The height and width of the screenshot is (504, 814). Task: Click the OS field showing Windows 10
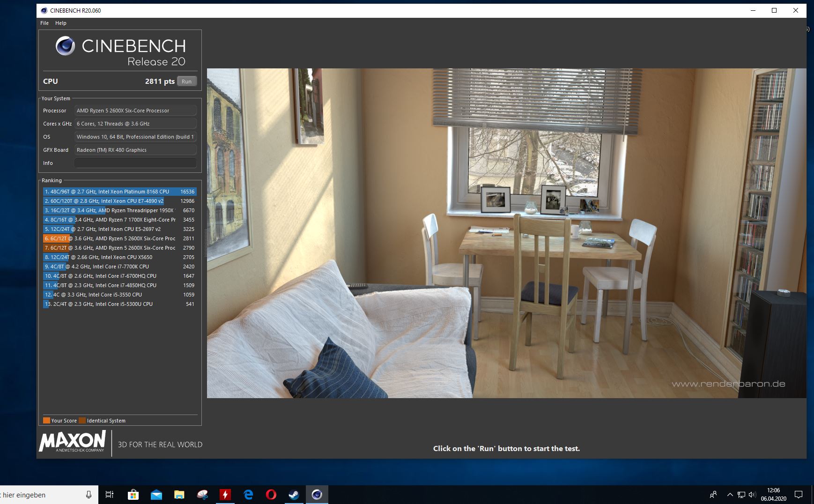[135, 137]
